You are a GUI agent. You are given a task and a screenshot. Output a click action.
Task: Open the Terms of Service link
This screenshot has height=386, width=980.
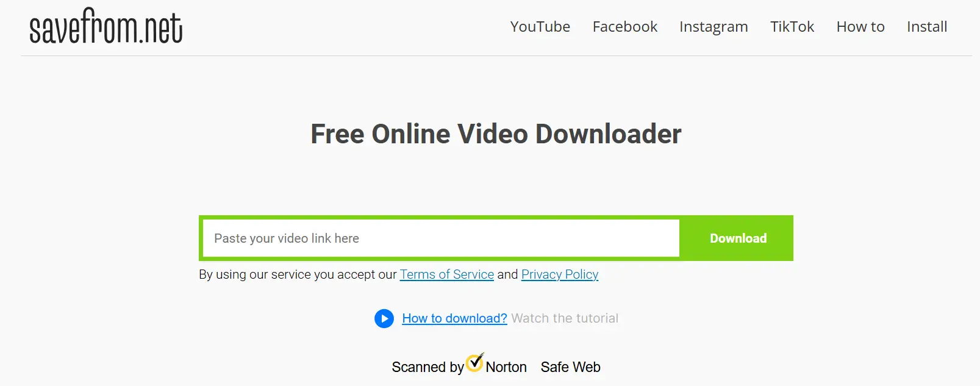tap(447, 274)
